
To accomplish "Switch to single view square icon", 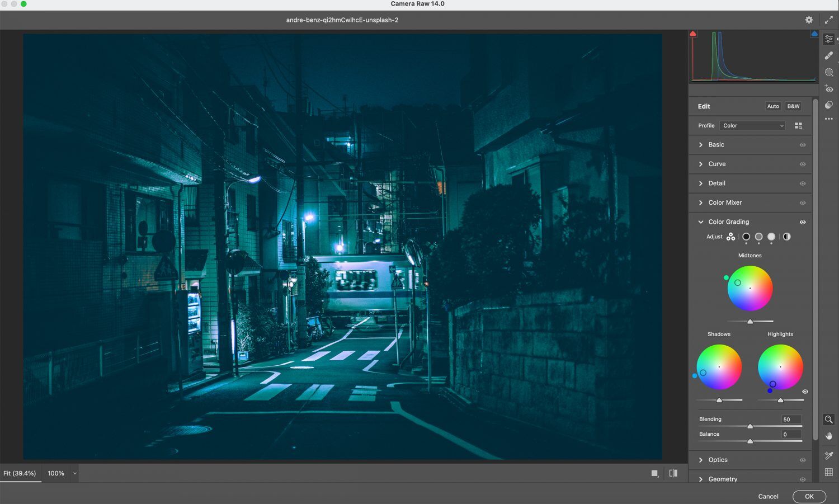I will (654, 473).
